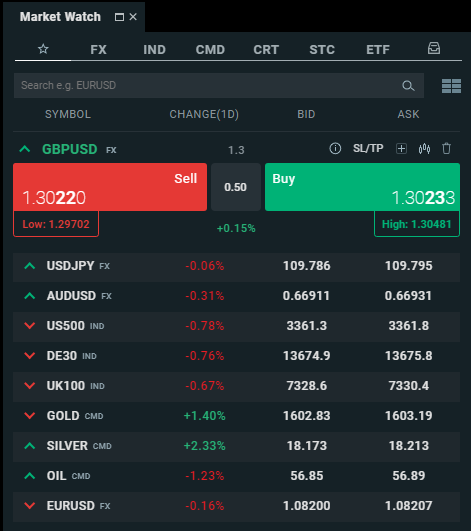Click the 0.50 volume field
This screenshot has height=531, width=471.
tap(236, 187)
